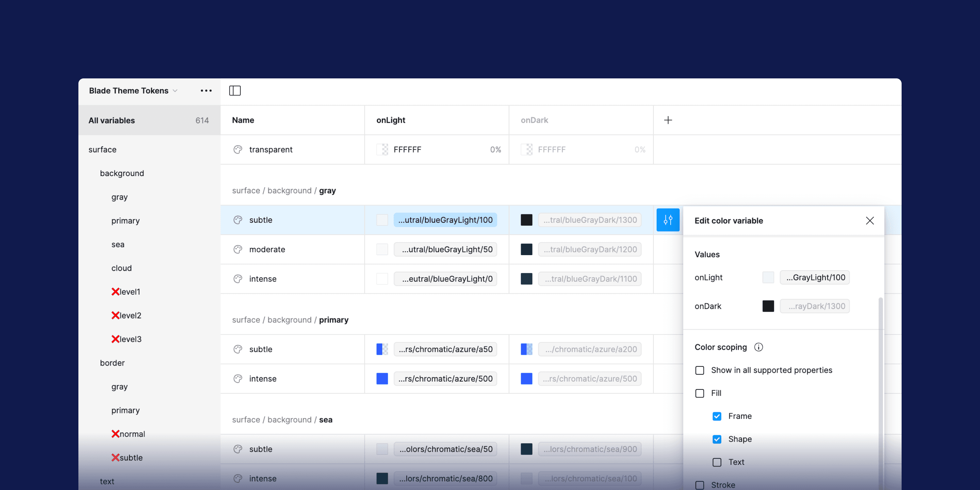The width and height of the screenshot is (980, 490).
Task: Click palette icon beside transparent variable
Action: tap(238, 150)
